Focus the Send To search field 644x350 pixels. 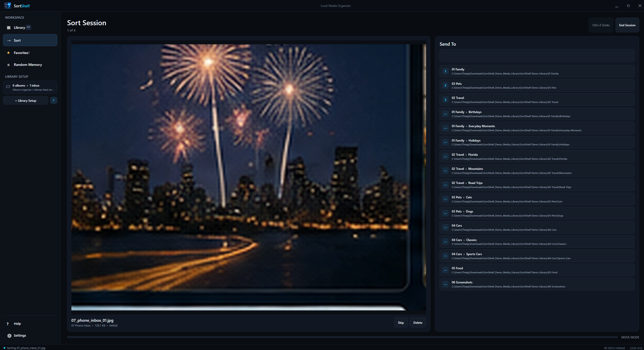pyautogui.click(x=537, y=56)
